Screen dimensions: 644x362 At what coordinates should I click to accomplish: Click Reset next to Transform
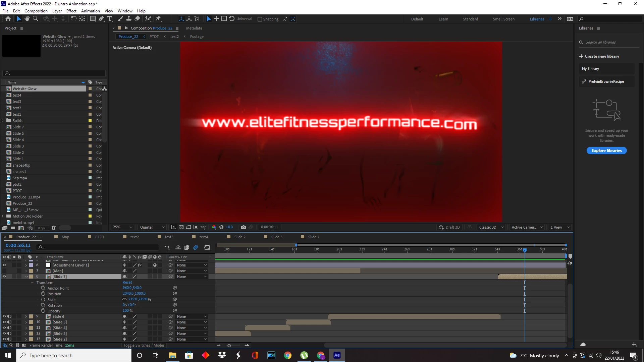(127, 282)
